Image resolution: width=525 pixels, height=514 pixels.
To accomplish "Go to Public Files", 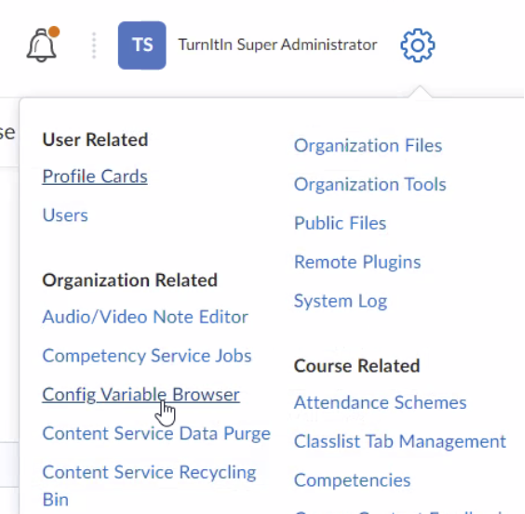I will 340,223.
